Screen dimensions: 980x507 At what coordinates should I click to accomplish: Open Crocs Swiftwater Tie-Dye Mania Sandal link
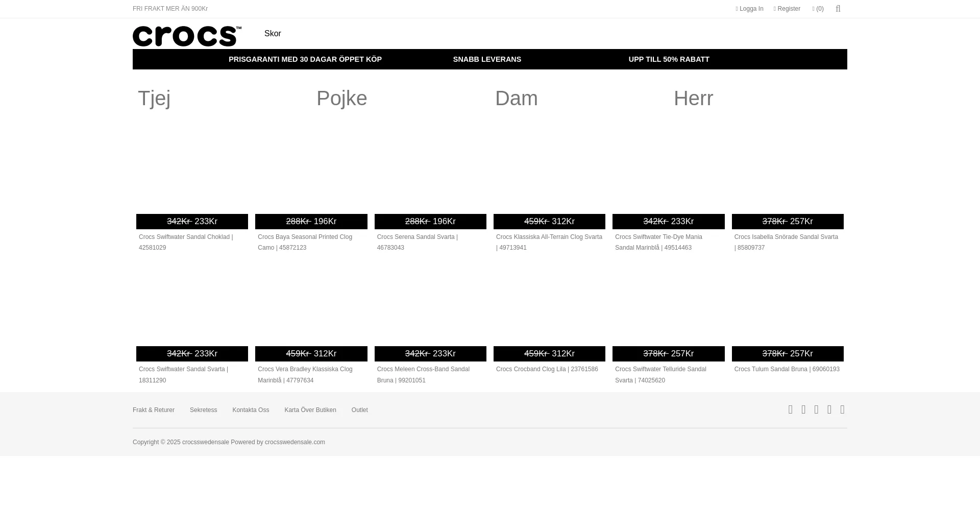658,242
